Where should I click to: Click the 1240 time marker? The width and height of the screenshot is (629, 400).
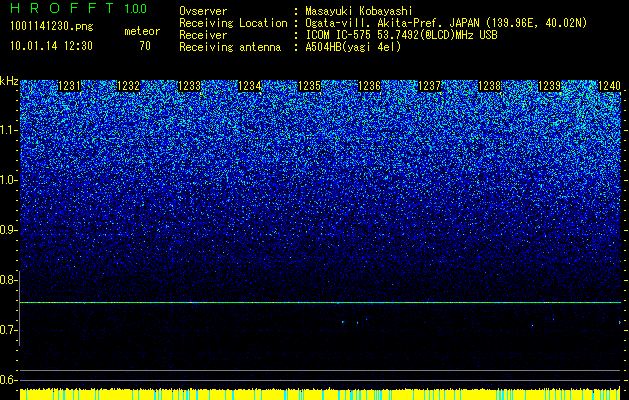click(610, 86)
